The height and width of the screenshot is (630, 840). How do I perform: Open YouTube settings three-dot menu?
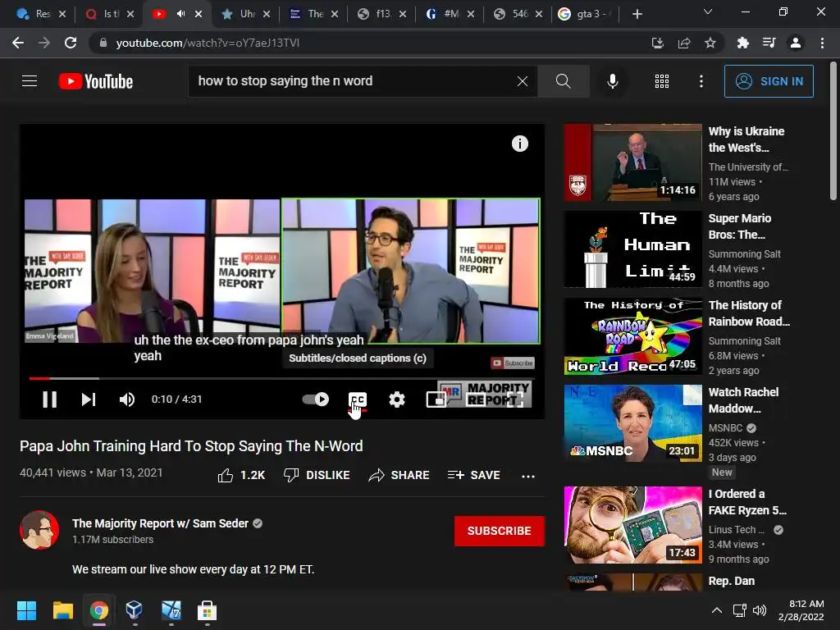[701, 81]
